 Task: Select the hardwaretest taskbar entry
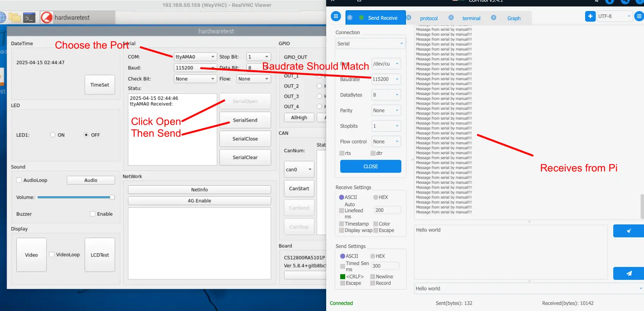(x=77, y=17)
